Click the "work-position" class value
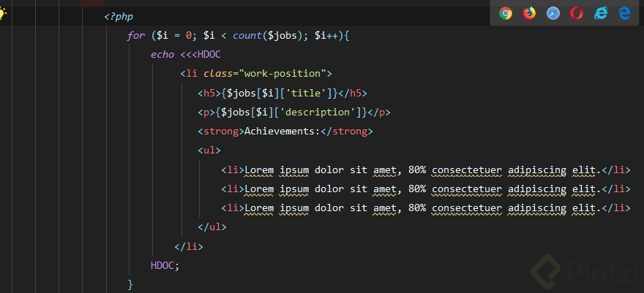Screen dimensions: 644x293 click(282, 74)
